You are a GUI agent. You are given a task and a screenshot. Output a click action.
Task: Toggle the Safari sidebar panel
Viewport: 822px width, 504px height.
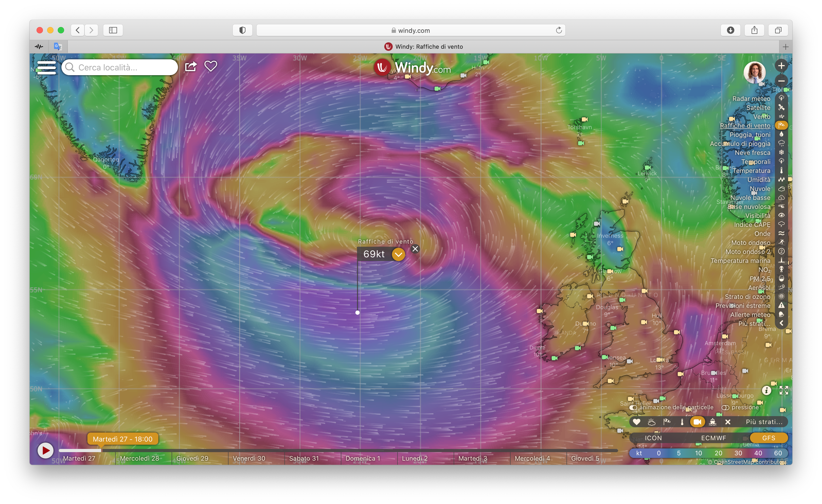(113, 30)
